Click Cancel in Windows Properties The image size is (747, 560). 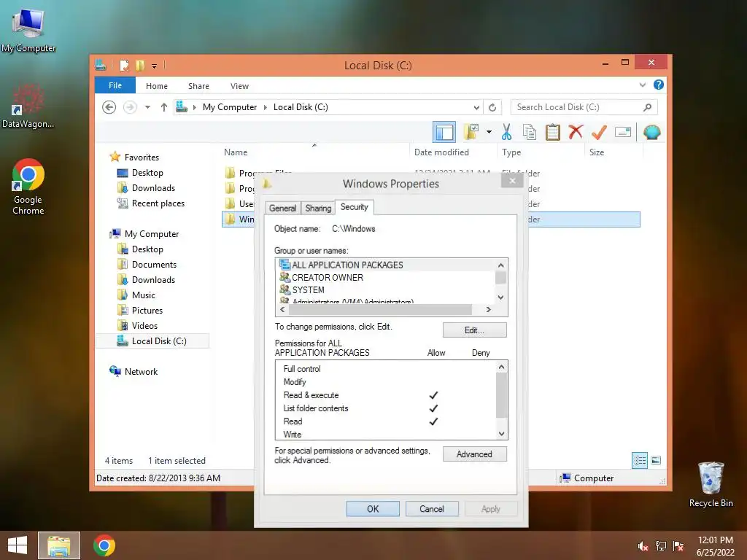click(x=432, y=509)
